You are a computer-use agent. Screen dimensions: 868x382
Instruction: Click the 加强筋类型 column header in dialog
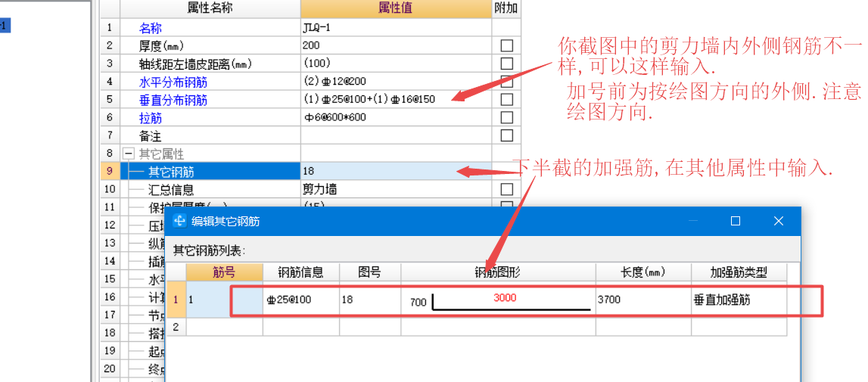(x=739, y=272)
